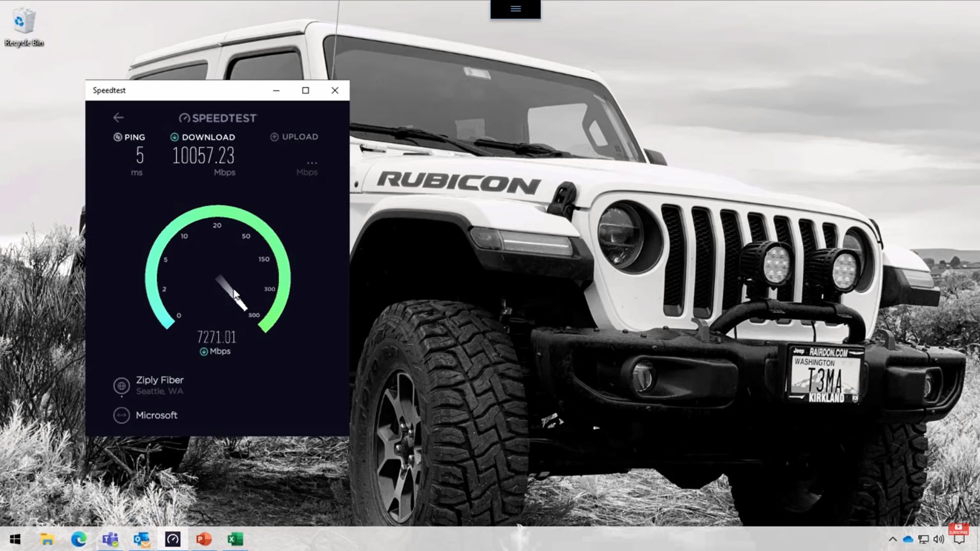The height and width of the screenshot is (551, 980).
Task: Select the Speedtest app taskbar icon
Action: click(173, 539)
